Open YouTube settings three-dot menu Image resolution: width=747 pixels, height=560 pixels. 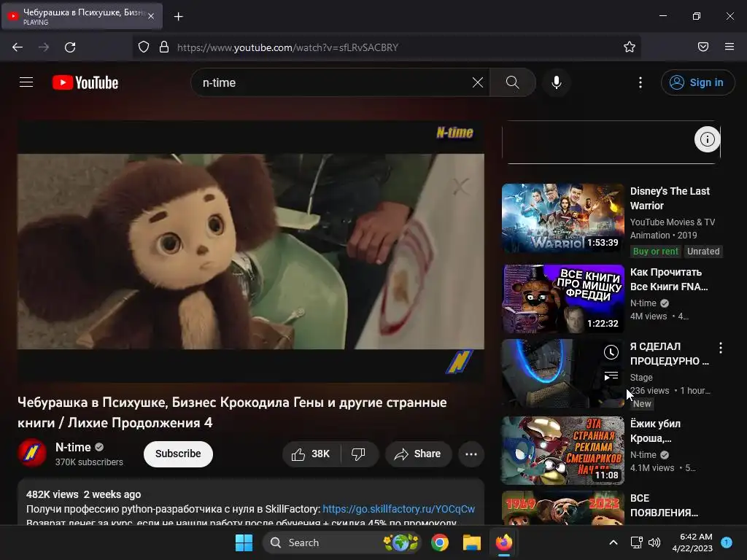pyautogui.click(x=640, y=82)
